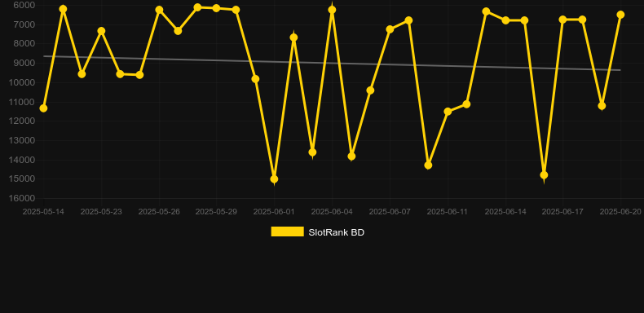This screenshot has width=644, height=313.
Task: Select the data point above 2025-05-23
Action: pos(101,31)
